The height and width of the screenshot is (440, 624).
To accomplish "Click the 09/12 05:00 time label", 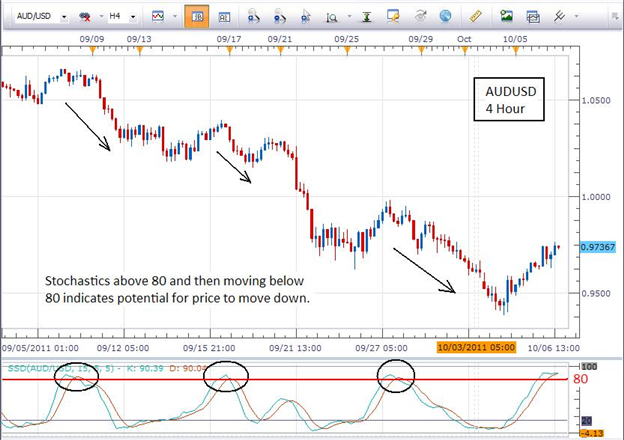I will click(123, 348).
